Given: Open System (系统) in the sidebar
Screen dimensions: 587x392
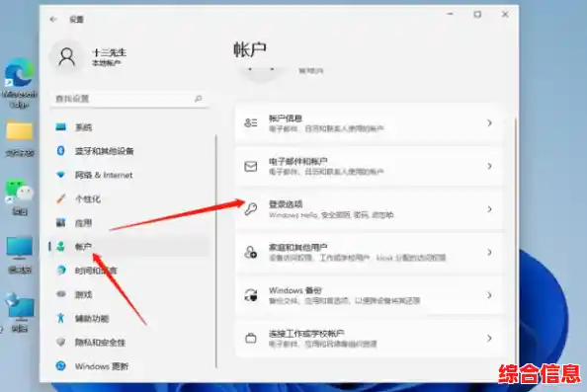Looking at the screenshot, I should [x=129, y=127].
